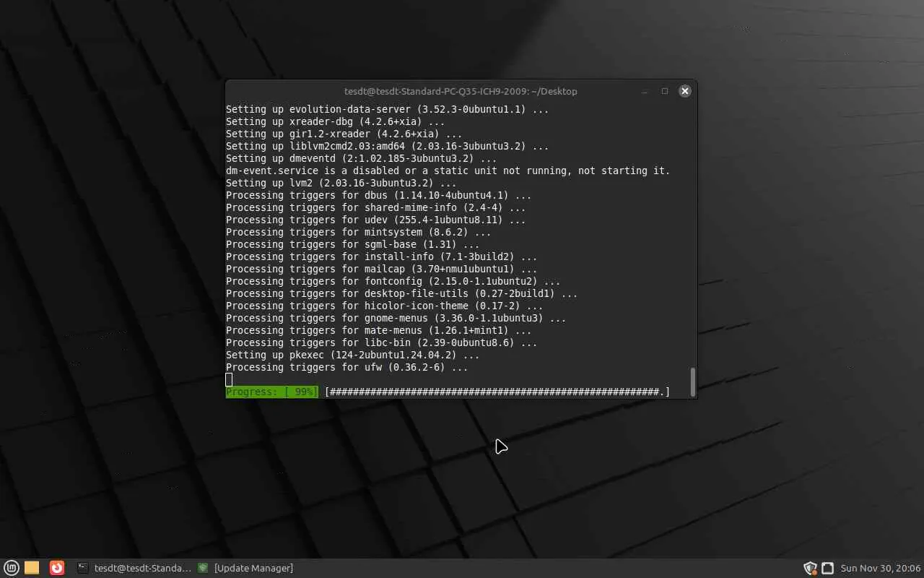
Task: Open the Linux Mint start menu
Action: click(x=12, y=568)
